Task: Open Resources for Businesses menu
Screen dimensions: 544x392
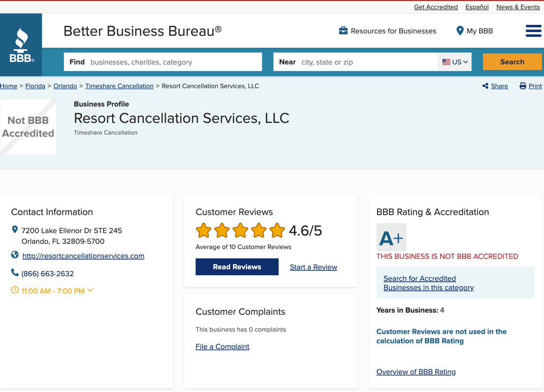Action: pyautogui.click(x=387, y=31)
